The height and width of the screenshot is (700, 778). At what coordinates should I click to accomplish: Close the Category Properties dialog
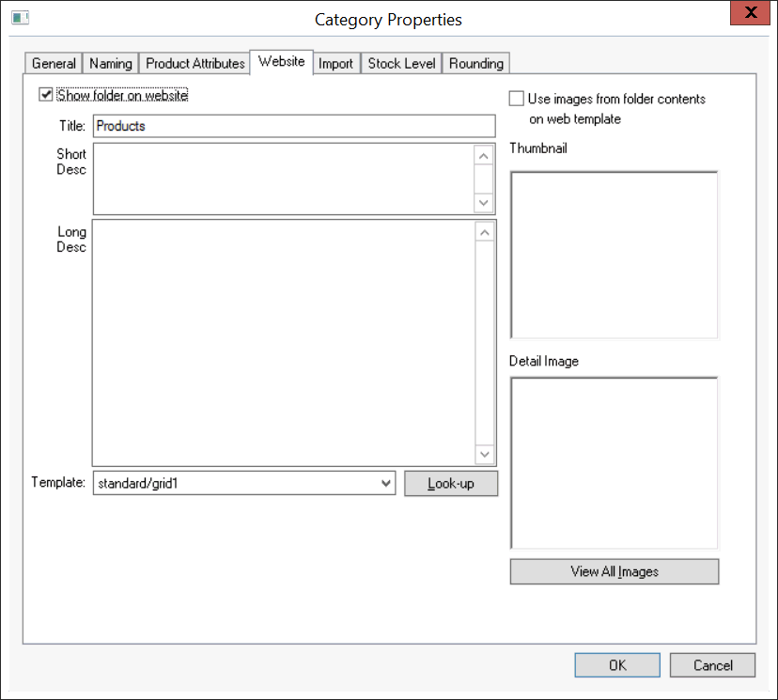click(752, 13)
